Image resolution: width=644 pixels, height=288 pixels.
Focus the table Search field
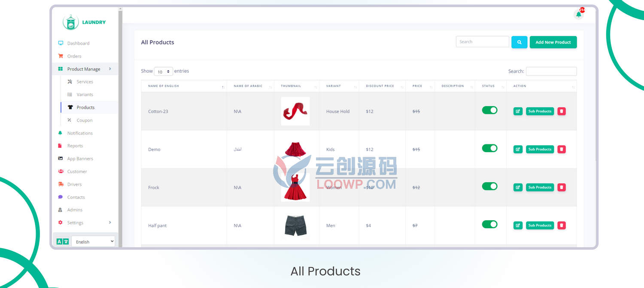click(x=551, y=71)
